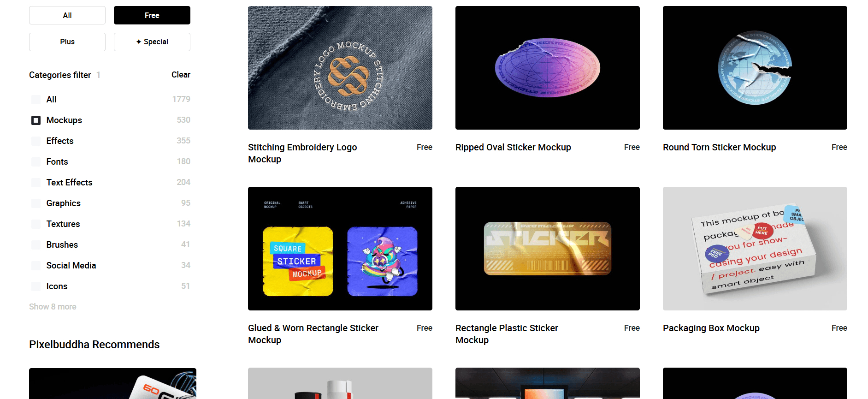Open the Pixelbuddha Recommends featured image
868x399 pixels.
click(x=112, y=383)
